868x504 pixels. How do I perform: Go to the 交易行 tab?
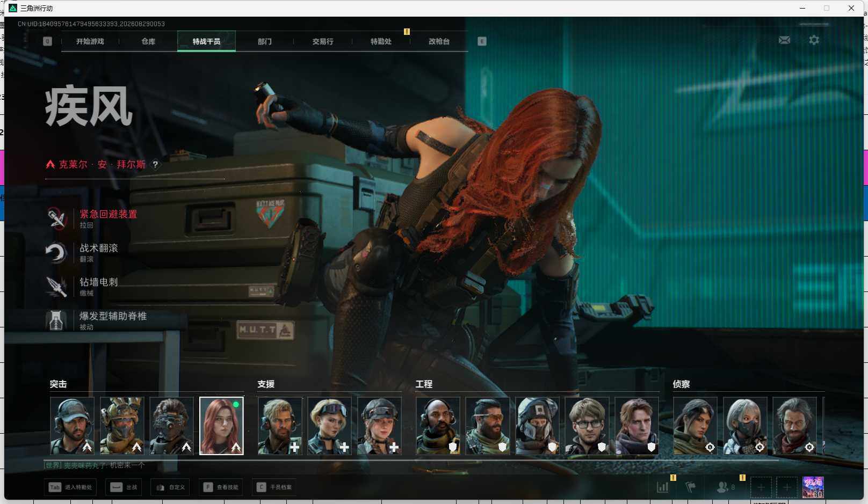pyautogui.click(x=323, y=41)
